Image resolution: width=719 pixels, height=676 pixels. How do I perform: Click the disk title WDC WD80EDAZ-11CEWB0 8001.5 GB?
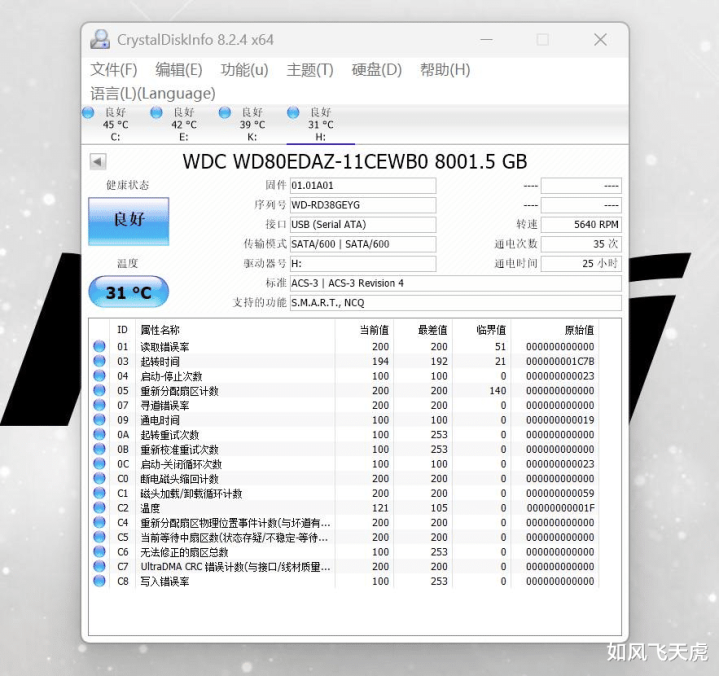click(x=354, y=161)
